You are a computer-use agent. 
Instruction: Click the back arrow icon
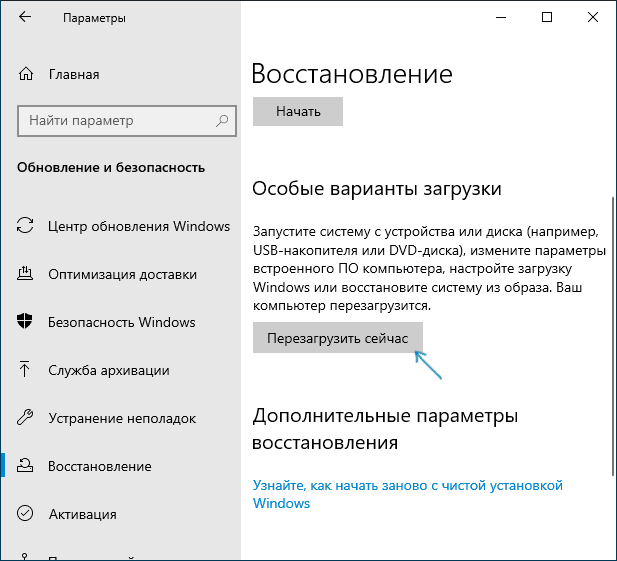pyautogui.click(x=25, y=18)
